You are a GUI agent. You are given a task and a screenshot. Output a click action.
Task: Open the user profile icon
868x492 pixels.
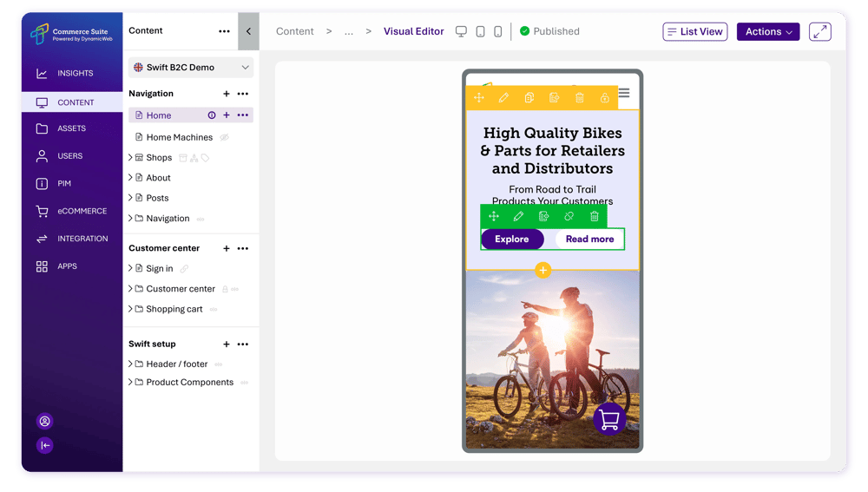tap(44, 421)
